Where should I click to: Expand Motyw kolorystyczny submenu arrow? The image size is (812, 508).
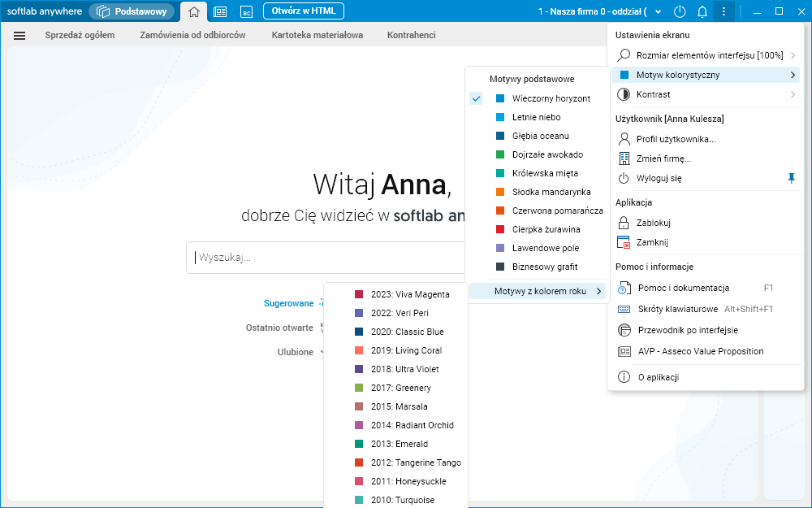click(793, 75)
